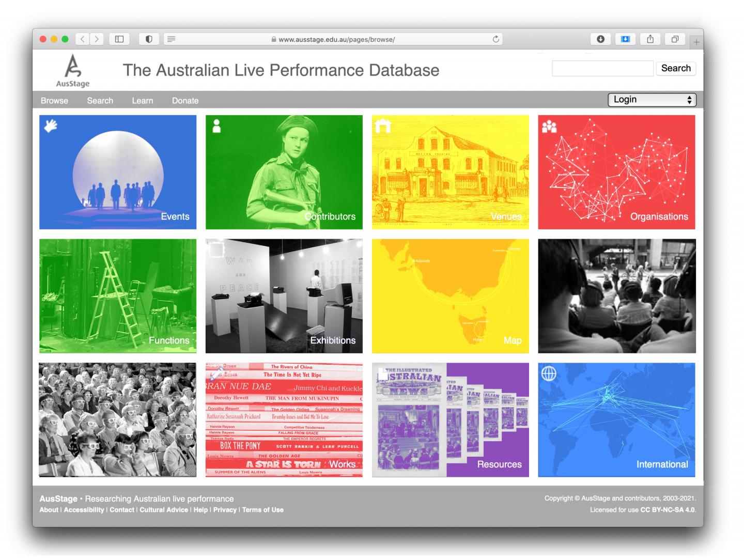Click the AusStage logo
This screenshot has height=560, width=744.
[x=73, y=71]
